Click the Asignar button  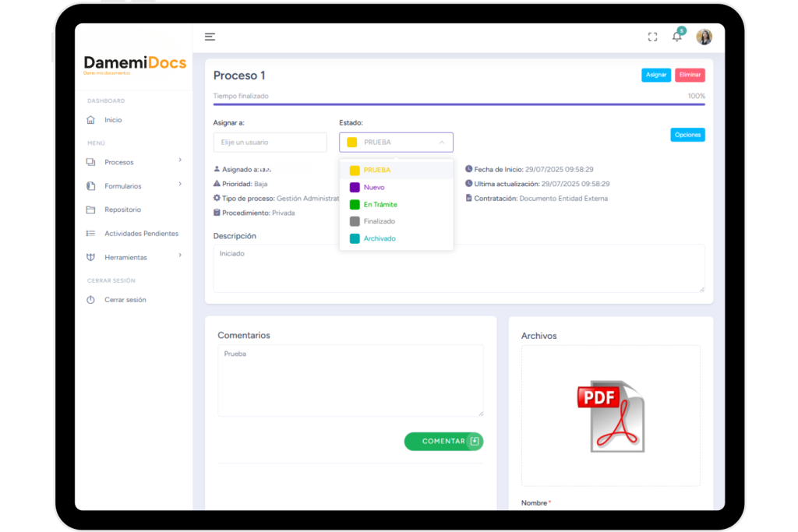(x=656, y=76)
